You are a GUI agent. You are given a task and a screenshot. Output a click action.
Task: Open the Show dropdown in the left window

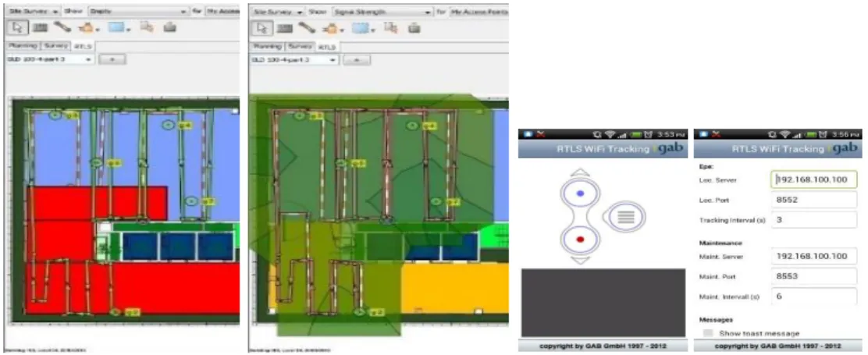click(139, 10)
